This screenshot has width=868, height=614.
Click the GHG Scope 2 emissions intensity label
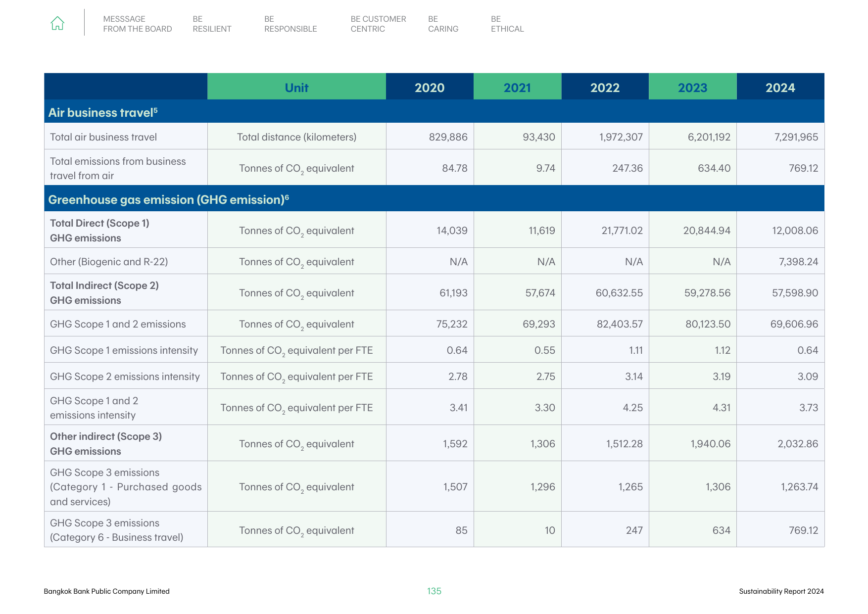pos(125,377)
